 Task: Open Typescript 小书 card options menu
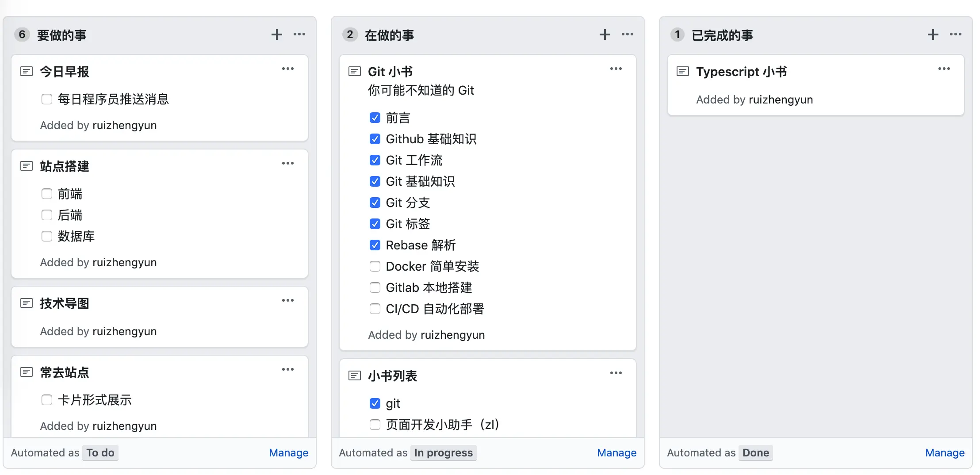tap(944, 69)
